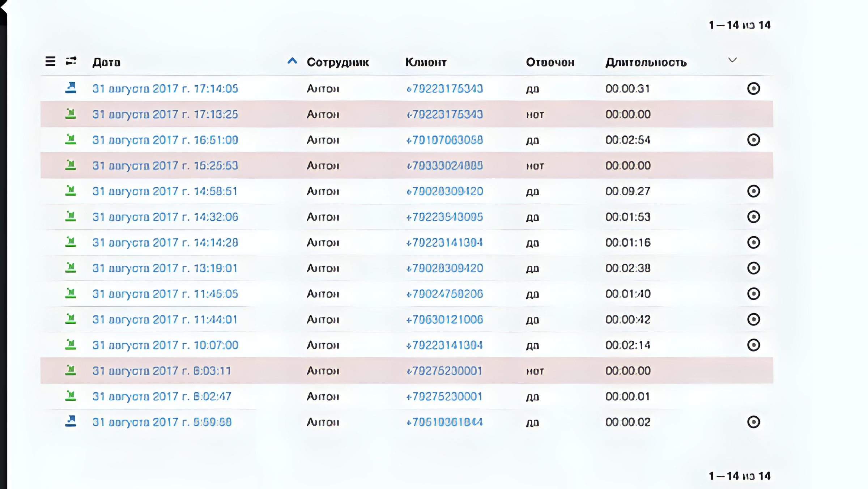Play the recording in the last row, 00:00:02 duration
Screen dimensions: 868x489
click(x=754, y=422)
